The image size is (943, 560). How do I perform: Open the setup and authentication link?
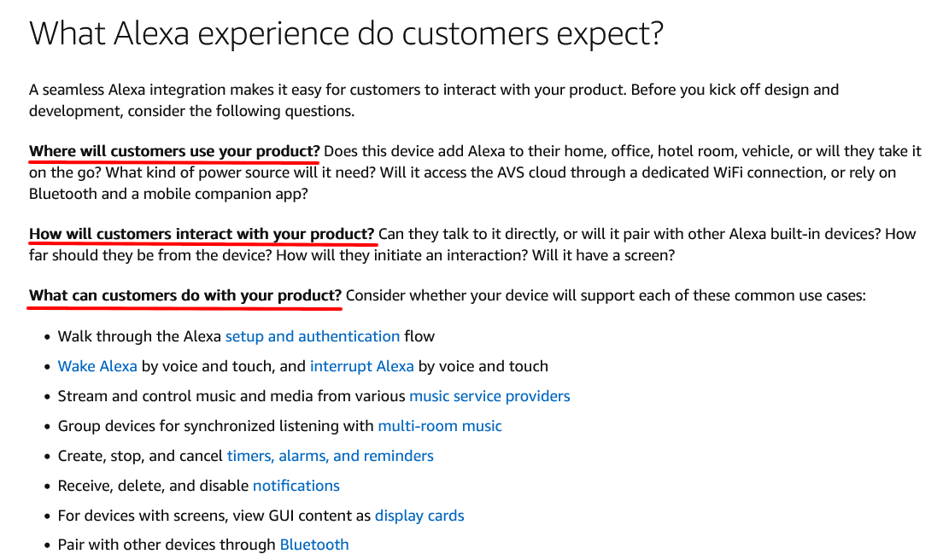pyautogui.click(x=312, y=336)
